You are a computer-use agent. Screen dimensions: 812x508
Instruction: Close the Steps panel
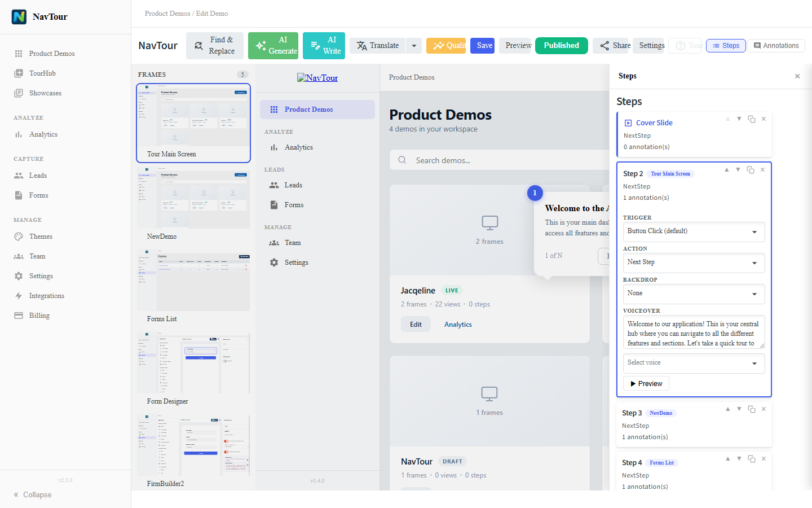[797, 76]
